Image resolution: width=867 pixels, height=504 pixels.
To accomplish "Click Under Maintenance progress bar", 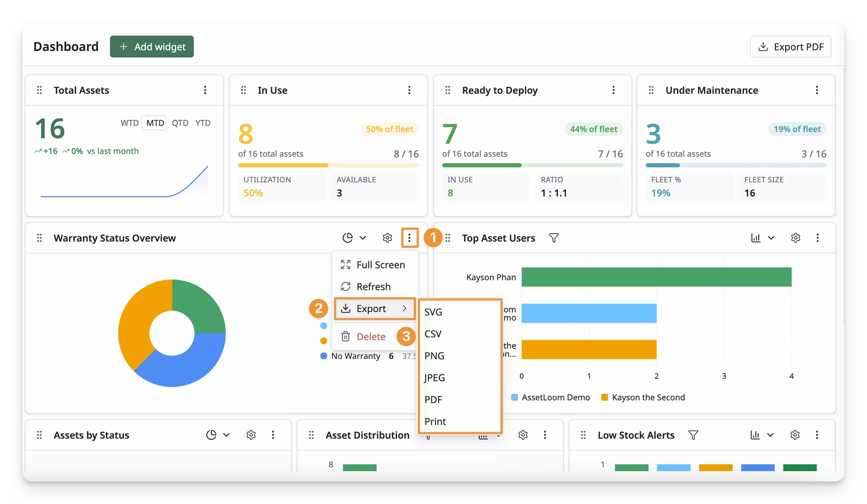I will (736, 166).
